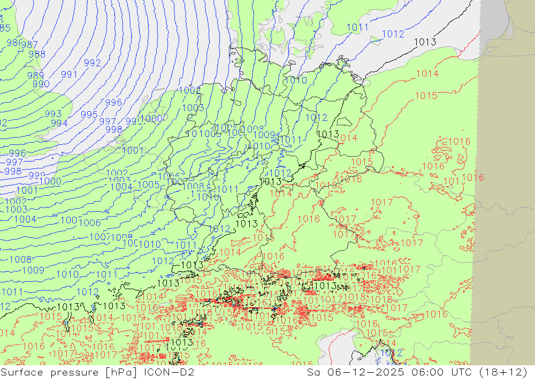535x392 pixels.
Task: Select the 988 isobar label
Action: [37, 54]
